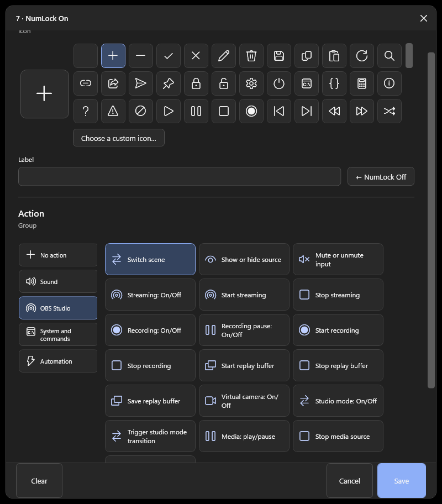Select the No action group
The height and width of the screenshot is (504, 442).
tap(58, 255)
